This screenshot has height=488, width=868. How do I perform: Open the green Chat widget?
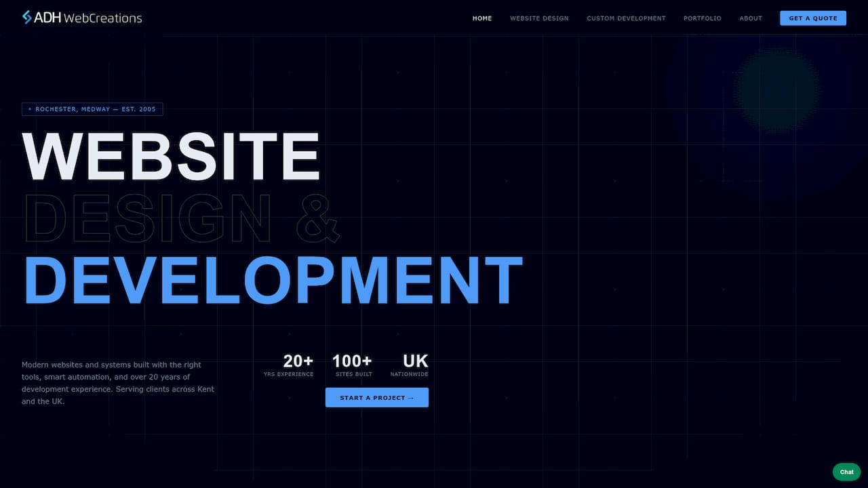[x=846, y=472]
